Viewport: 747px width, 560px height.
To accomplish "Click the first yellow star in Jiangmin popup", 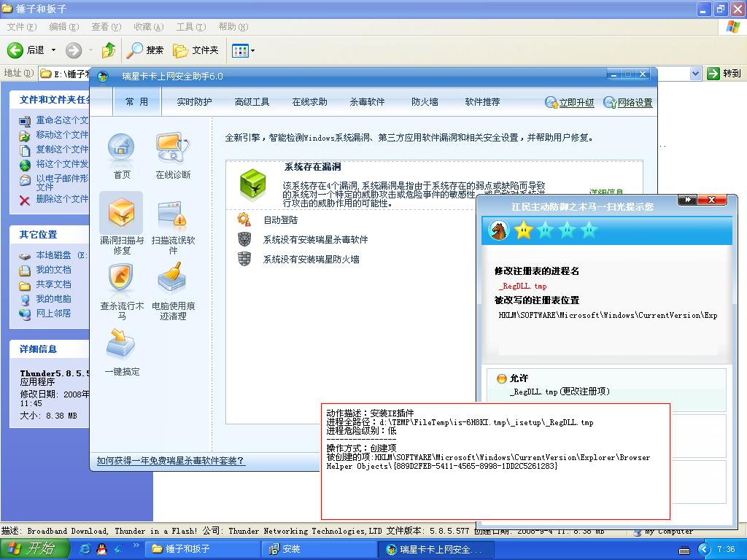I will click(x=523, y=230).
